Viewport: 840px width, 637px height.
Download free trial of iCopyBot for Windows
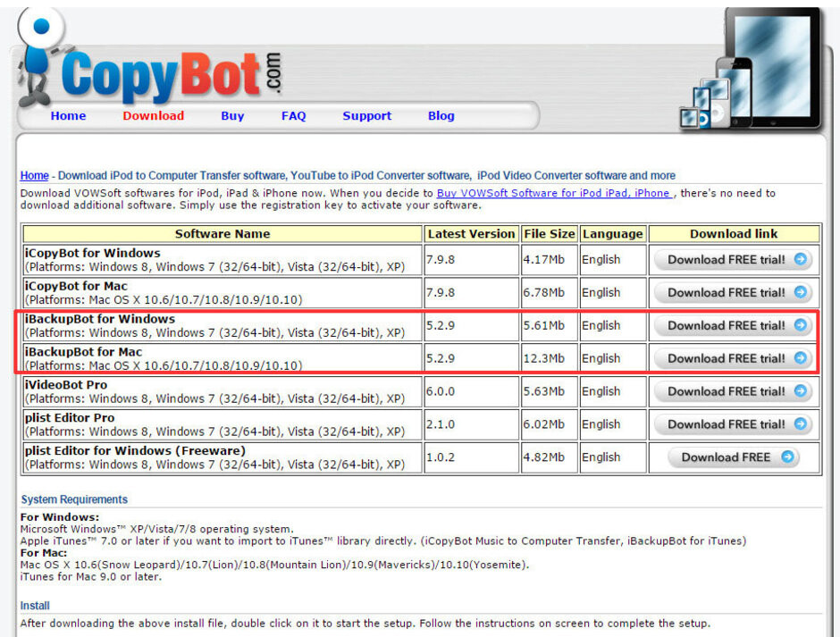(x=734, y=260)
